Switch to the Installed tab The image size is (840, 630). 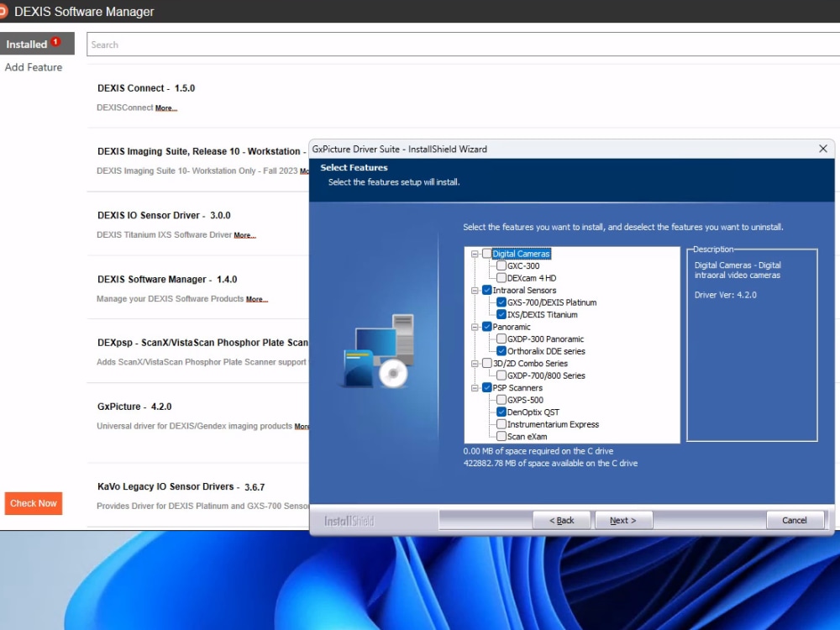[x=27, y=45]
